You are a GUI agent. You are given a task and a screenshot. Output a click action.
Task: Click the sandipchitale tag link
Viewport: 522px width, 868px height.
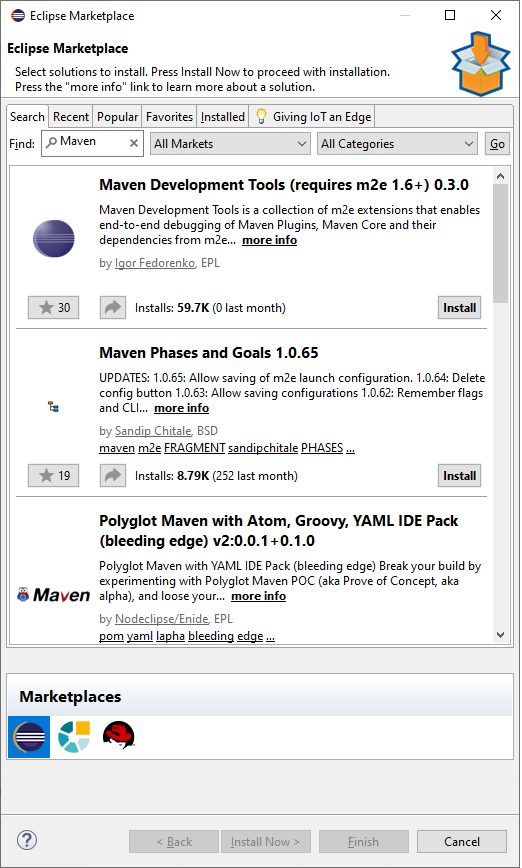[x=263, y=448]
